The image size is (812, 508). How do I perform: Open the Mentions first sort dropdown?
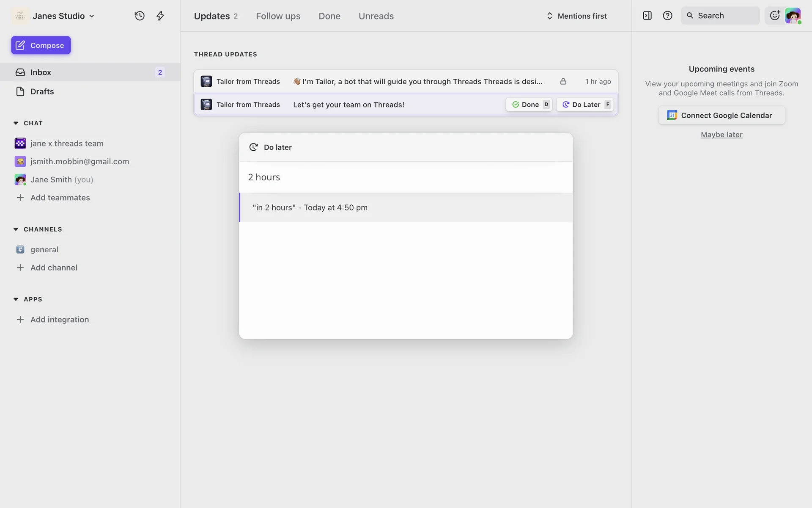pyautogui.click(x=576, y=16)
